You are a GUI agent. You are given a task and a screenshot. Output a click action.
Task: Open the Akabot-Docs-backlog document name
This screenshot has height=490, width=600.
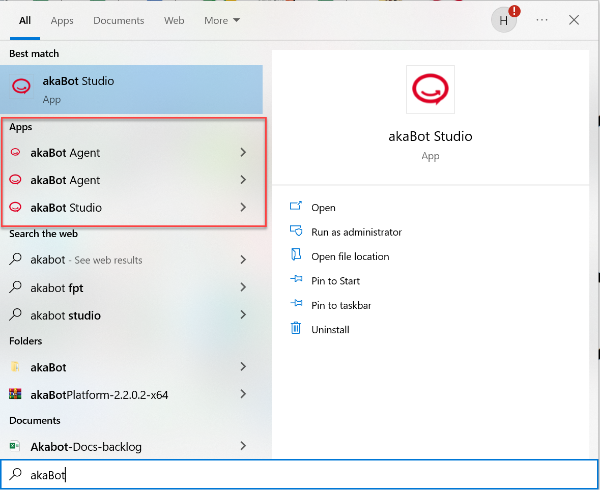pyautogui.click(x=86, y=447)
